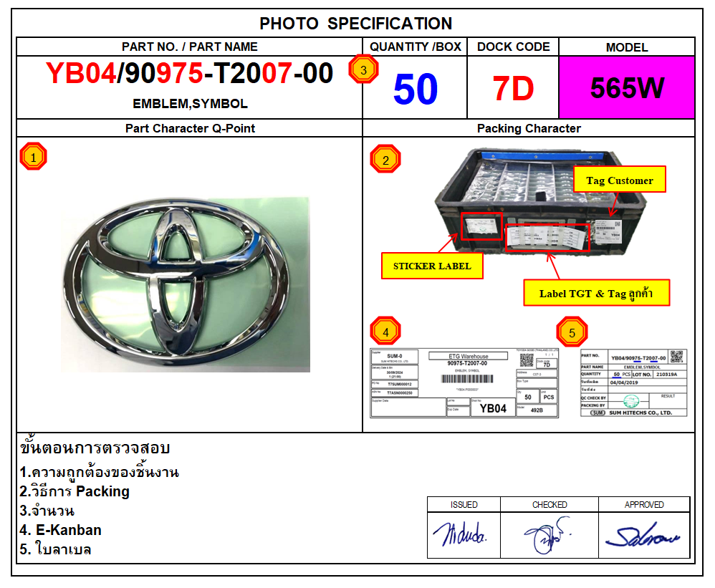Click the ETG Warehouse field on the kanban
This screenshot has width=715, height=588.
468,356
